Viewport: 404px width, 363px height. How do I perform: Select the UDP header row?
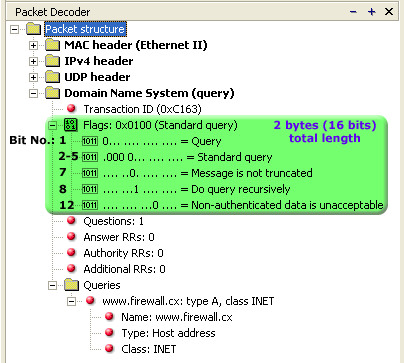tap(97, 77)
